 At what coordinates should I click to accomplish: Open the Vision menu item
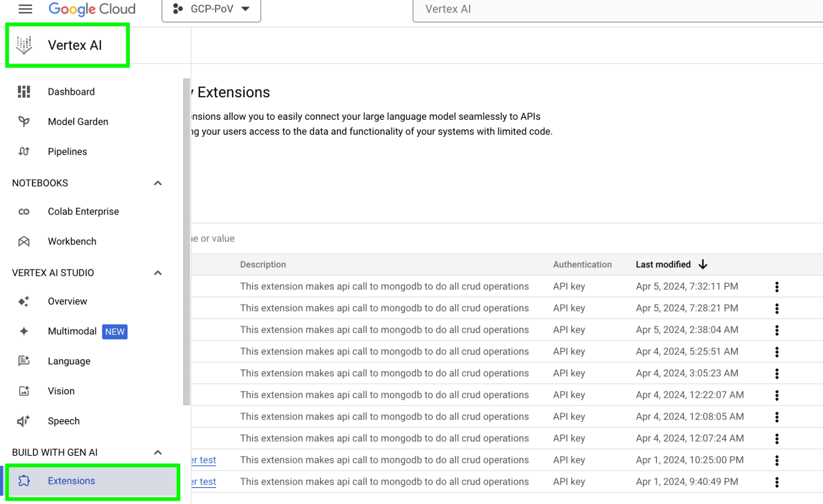pos(61,391)
